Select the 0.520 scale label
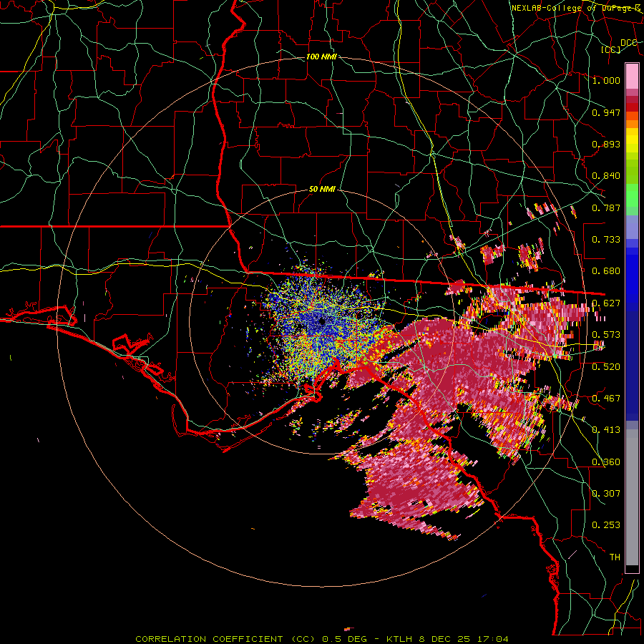Screen dimensions: 644x644 [x=606, y=367]
